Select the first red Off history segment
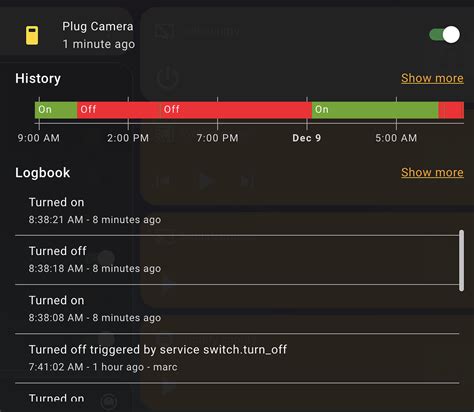Viewport: 474px width, 412px height. [119, 110]
